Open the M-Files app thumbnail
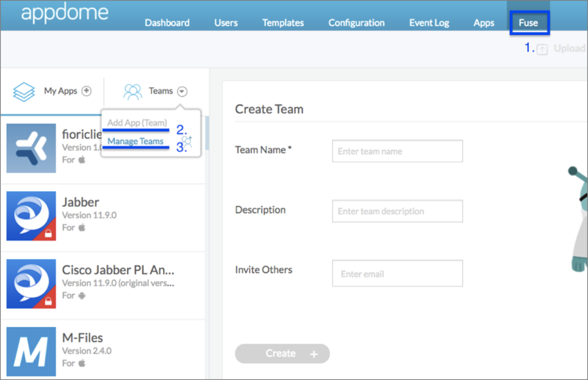 pyautogui.click(x=31, y=352)
